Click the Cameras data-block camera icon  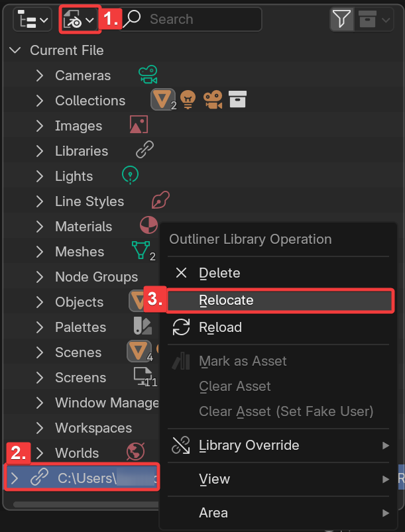tap(148, 75)
